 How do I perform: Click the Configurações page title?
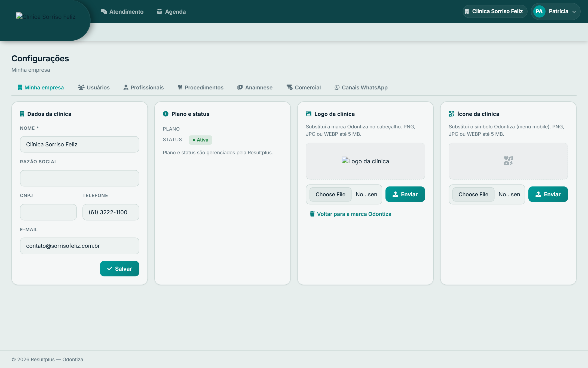tap(40, 58)
